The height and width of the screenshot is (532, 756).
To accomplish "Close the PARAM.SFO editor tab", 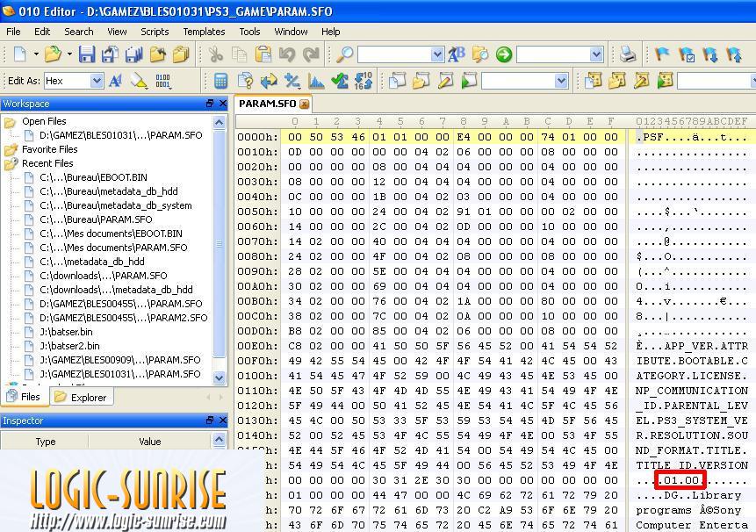I will point(305,104).
